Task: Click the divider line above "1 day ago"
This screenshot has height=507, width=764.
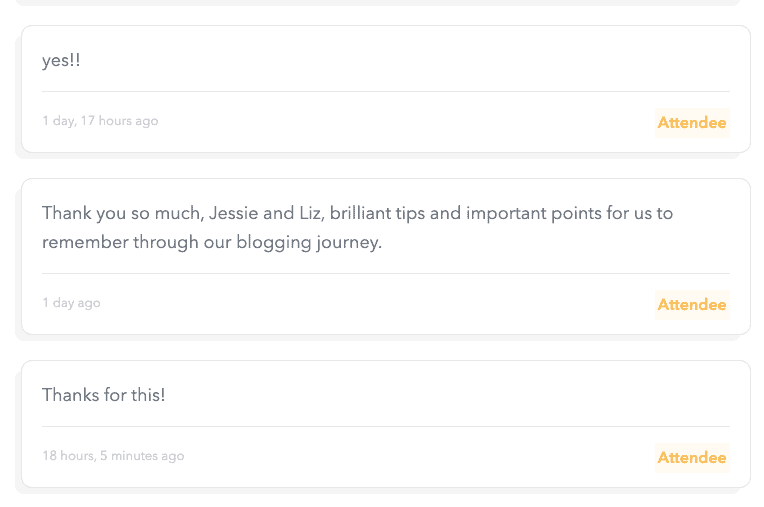Action: tap(385, 274)
